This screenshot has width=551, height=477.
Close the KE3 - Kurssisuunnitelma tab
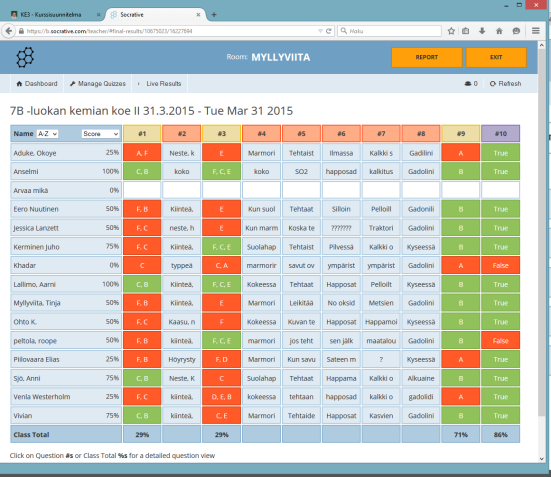coord(99,14)
